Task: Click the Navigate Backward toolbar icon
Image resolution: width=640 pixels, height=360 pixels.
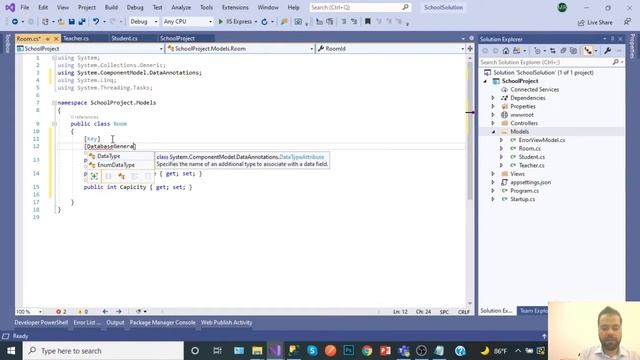Action: pyautogui.click(x=15, y=22)
